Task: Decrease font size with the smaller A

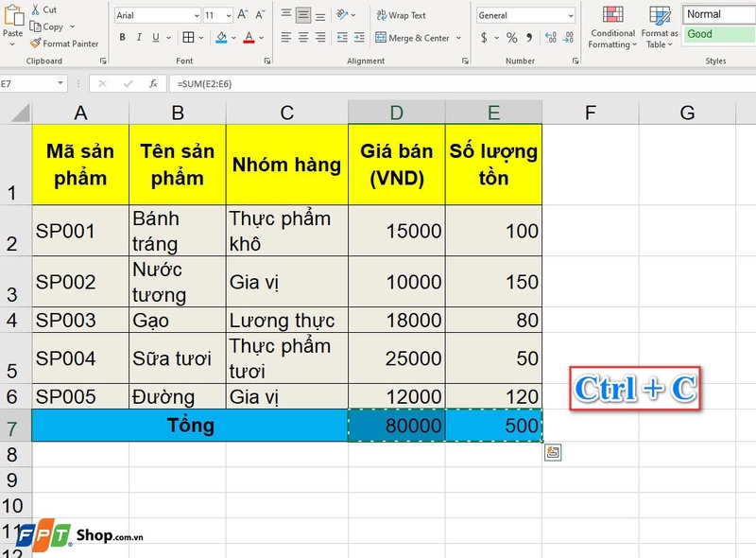Action: [260, 15]
